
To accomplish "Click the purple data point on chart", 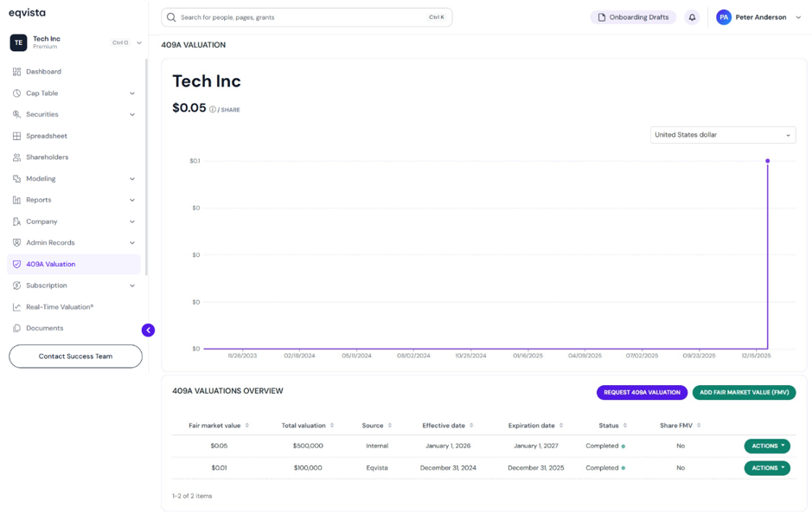I will 767,161.
